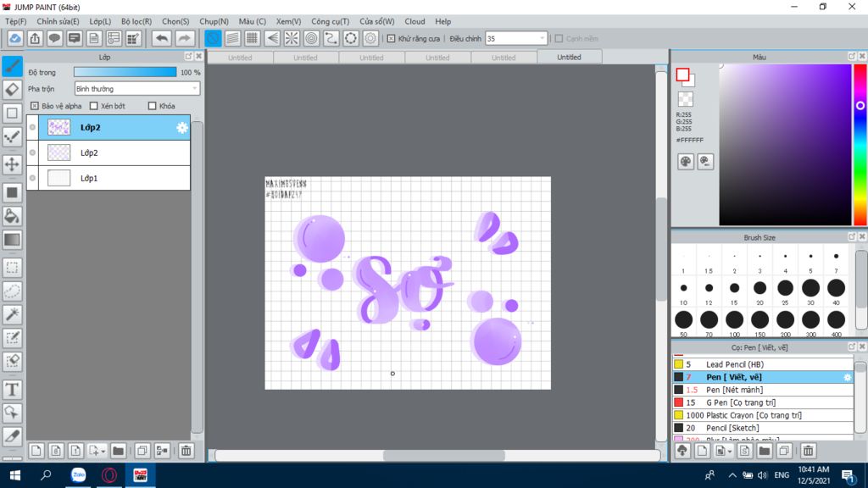Select the Move tool
This screenshot has height=488, width=868.
pyautogui.click(x=12, y=164)
